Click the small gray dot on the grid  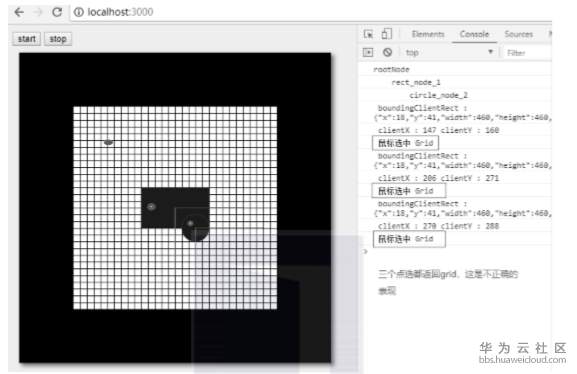108,142
